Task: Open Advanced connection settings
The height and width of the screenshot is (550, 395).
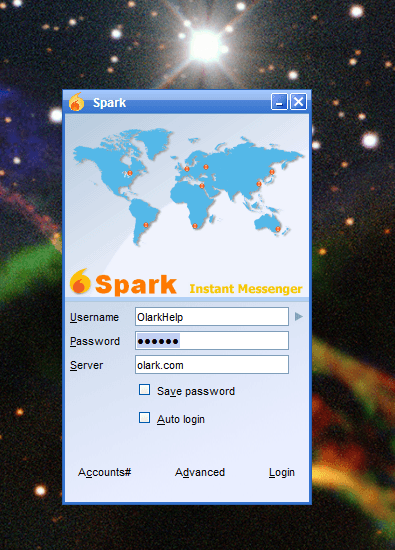Action: tap(200, 472)
